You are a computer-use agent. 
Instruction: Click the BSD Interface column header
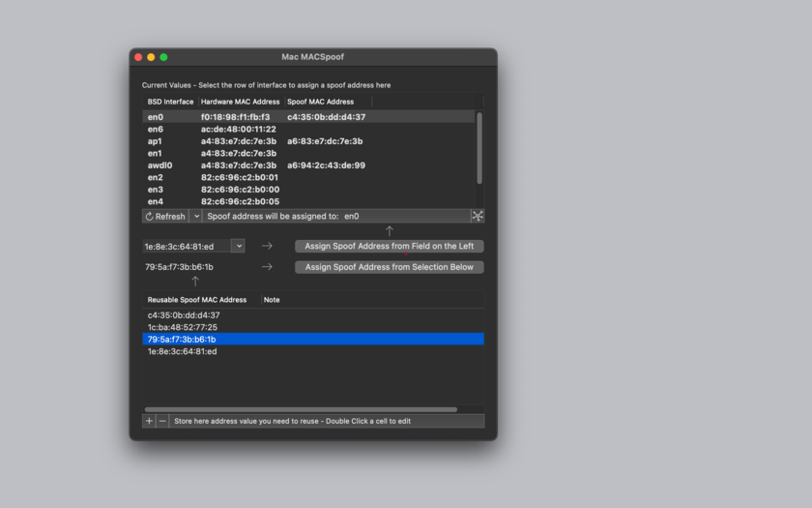pyautogui.click(x=170, y=102)
